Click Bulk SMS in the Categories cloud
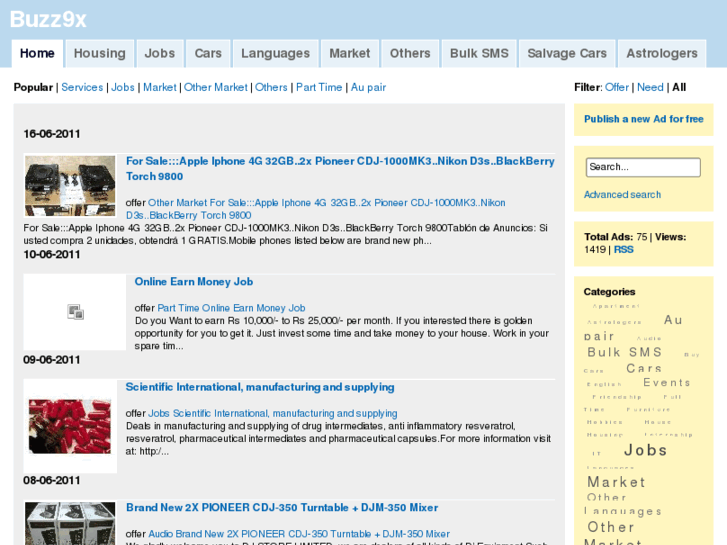Viewport: 727px width, 545px height. click(x=625, y=352)
